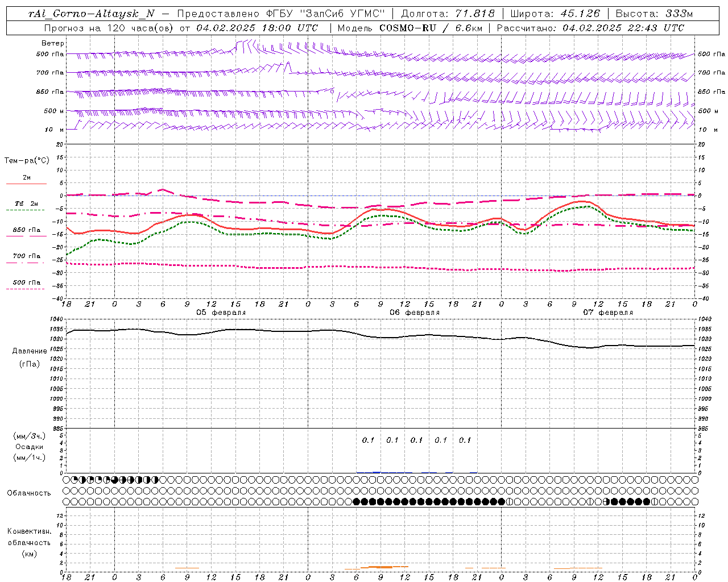Click 1035 on the left pressure axis

[x=57, y=329]
